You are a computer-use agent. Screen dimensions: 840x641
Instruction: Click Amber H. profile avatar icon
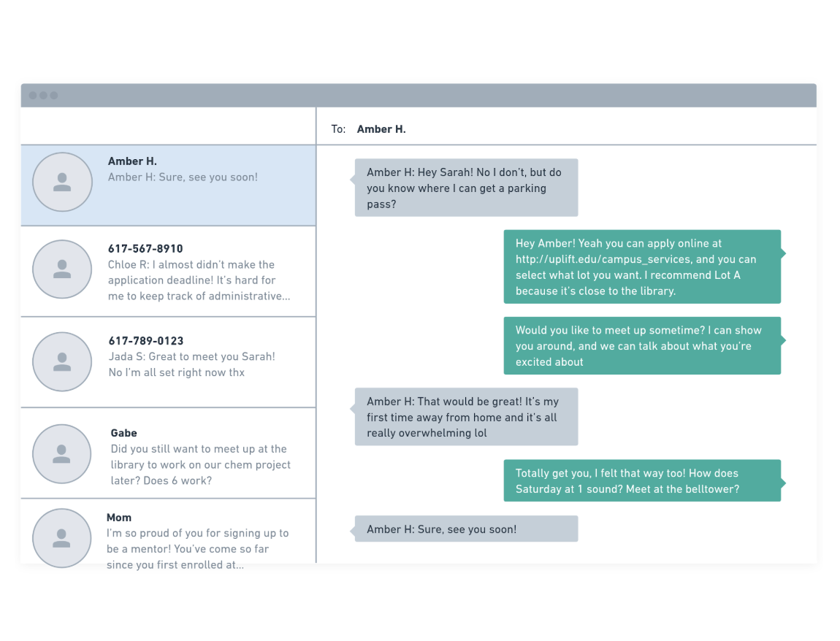click(x=62, y=182)
